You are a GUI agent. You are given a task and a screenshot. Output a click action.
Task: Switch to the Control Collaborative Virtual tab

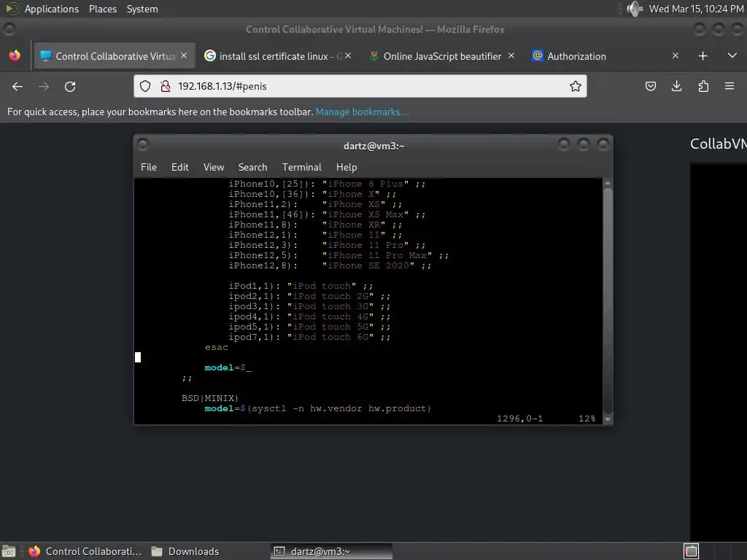pos(115,55)
